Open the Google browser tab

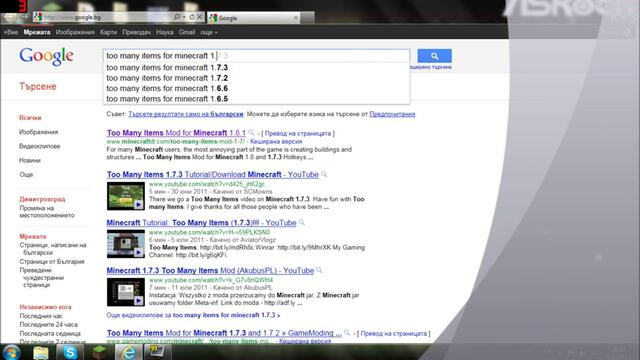[x=253, y=18]
